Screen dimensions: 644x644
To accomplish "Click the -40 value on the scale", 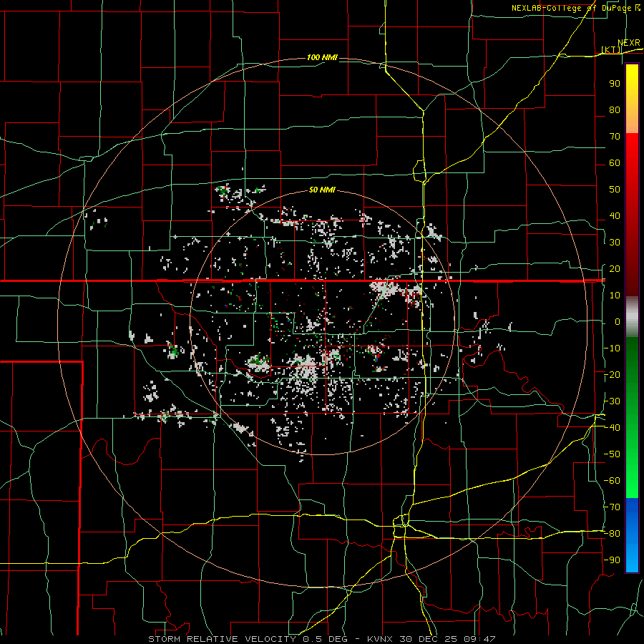I will [x=612, y=428].
